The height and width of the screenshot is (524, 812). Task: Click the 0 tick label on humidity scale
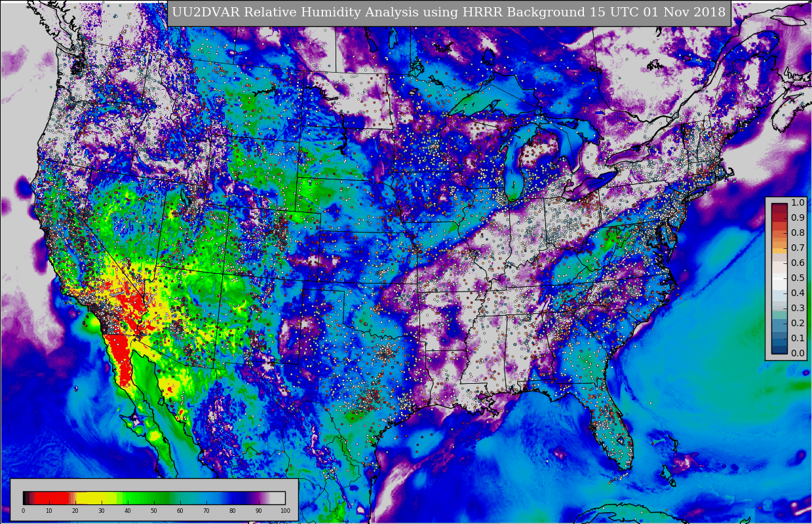pyautogui.click(x=23, y=511)
